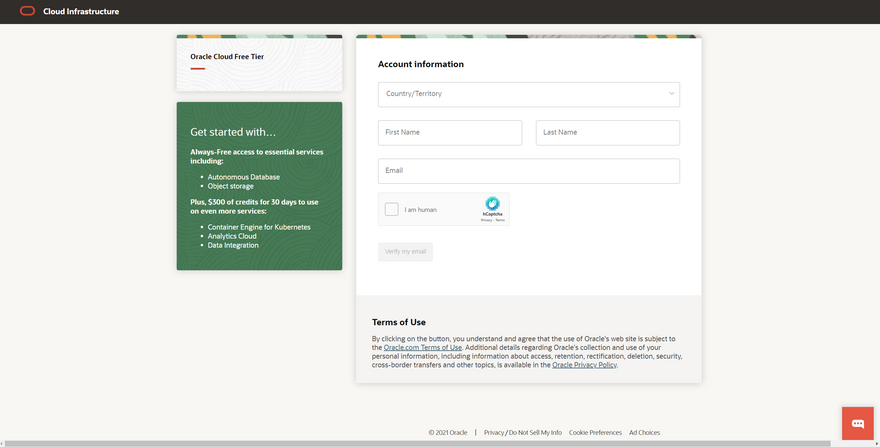Focus the Last Name input field
Image resolution: width=880 pixels, height=447 pixels.
coord(607,133)
